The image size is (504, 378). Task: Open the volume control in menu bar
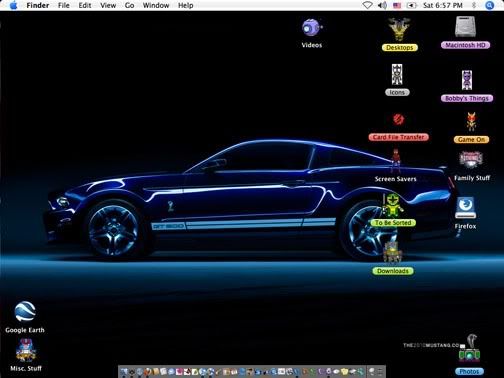382,5
